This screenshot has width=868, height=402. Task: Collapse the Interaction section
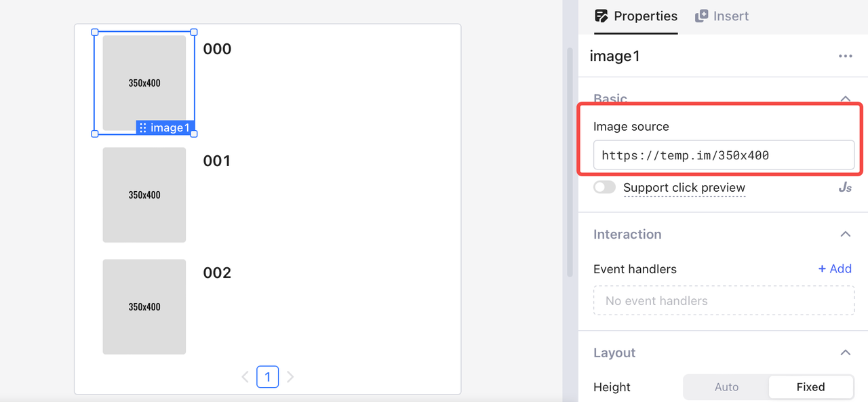(x=845, y=235)
